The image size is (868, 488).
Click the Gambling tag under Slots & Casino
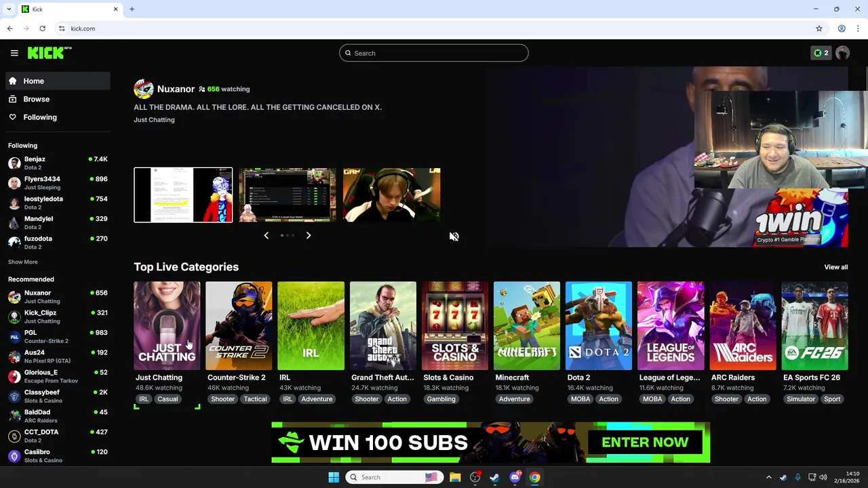pyautogui.click(x=441, y=399)
